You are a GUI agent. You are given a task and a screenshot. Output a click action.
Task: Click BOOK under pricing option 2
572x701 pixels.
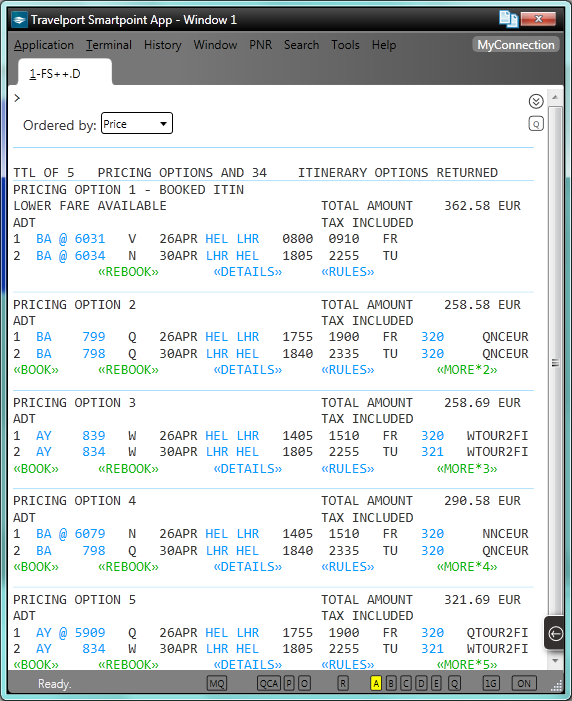[x=36, y=370]
